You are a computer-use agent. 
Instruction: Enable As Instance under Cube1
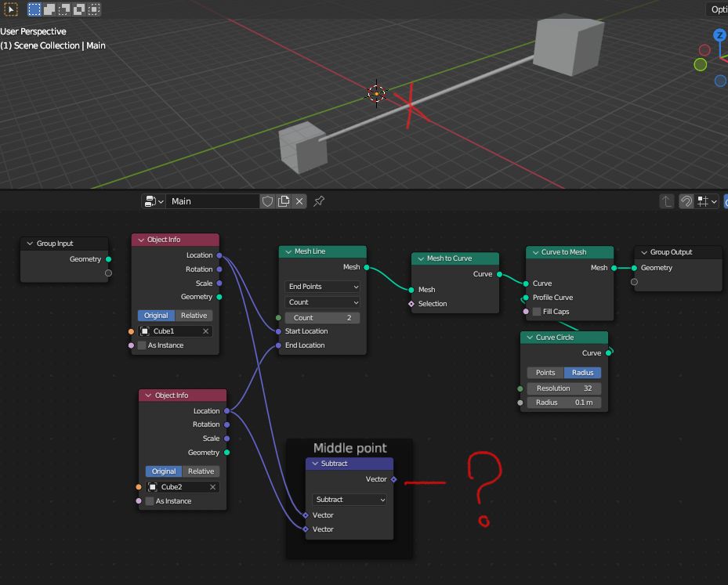[142, 345]
